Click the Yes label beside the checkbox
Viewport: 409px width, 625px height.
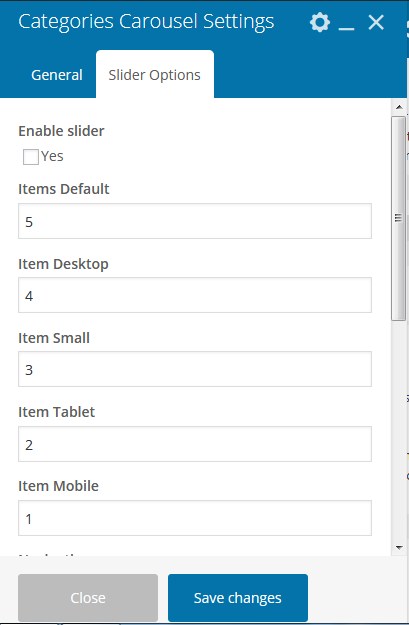52,156
